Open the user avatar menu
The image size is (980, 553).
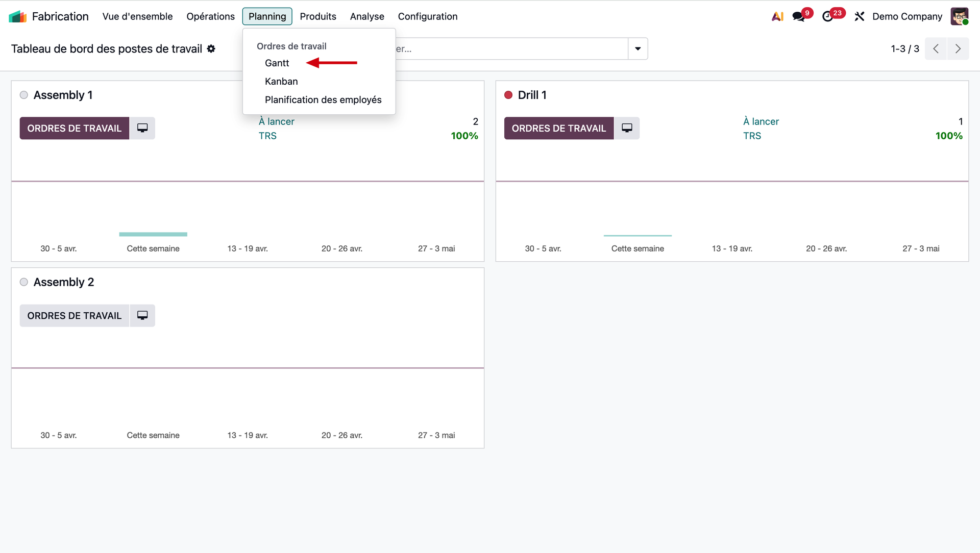959,16
